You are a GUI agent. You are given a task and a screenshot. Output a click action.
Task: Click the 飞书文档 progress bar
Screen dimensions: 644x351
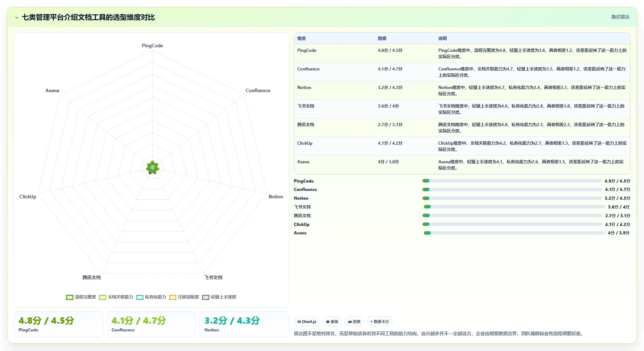point(514,207)
